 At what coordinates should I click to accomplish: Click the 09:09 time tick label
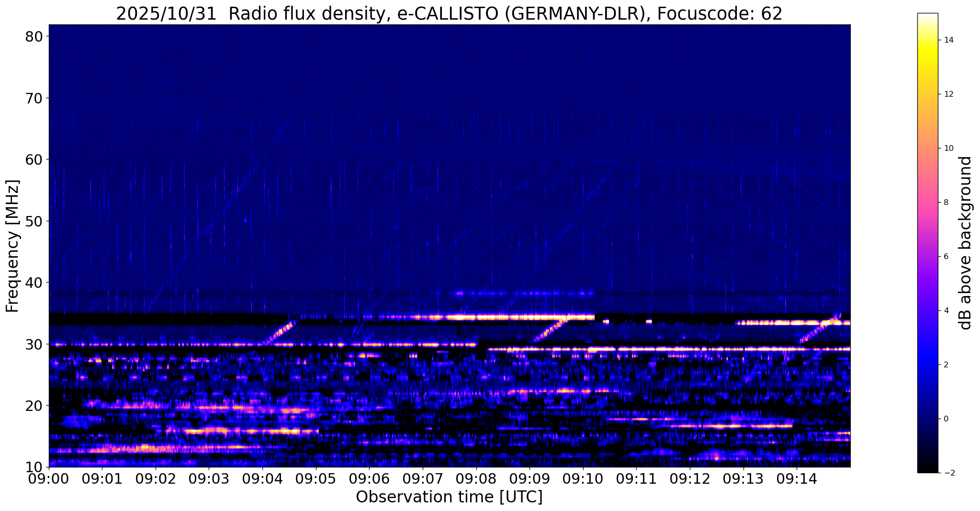(529, 478)
